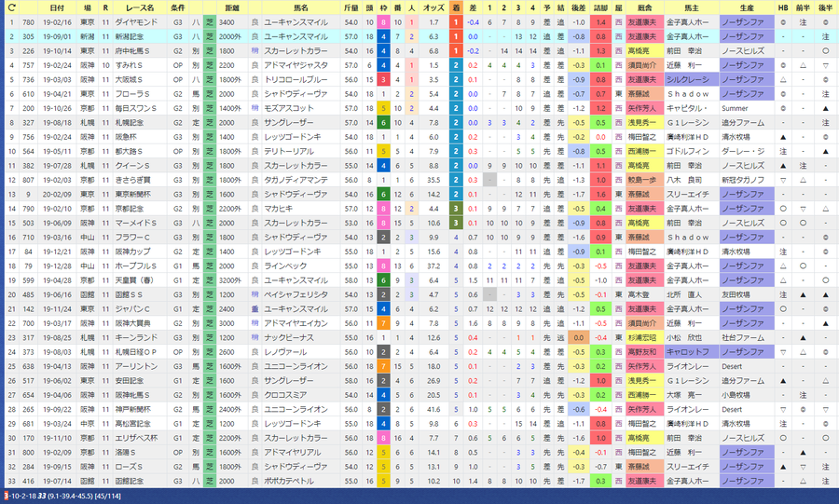
Task: Select trainer name 高野友和
Action: click(x=642, y=351)
